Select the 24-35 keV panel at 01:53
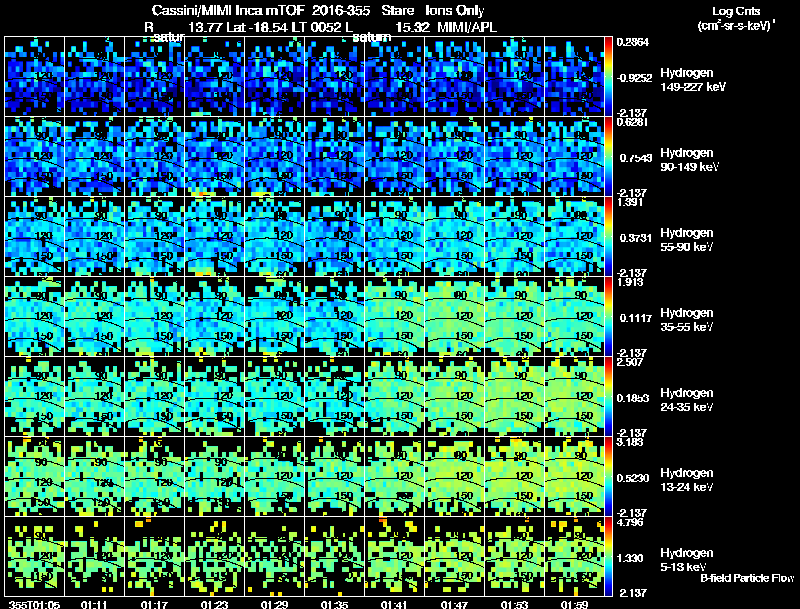 (x=515, y=397)
